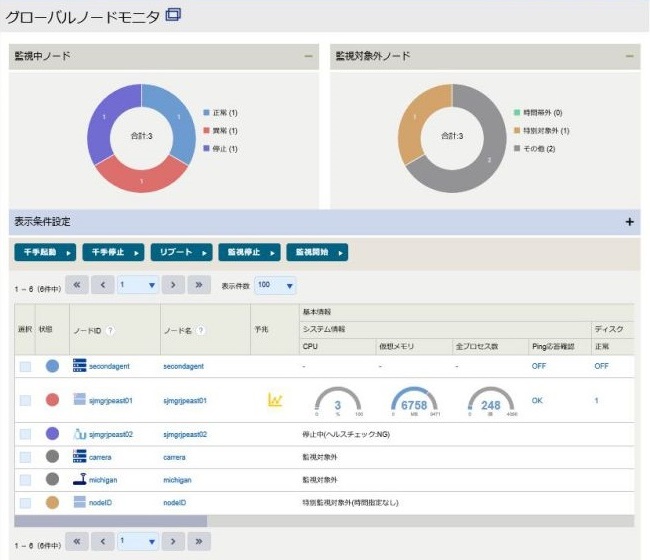
Task: Open top page number dropdown
Action: click(138, 285)
